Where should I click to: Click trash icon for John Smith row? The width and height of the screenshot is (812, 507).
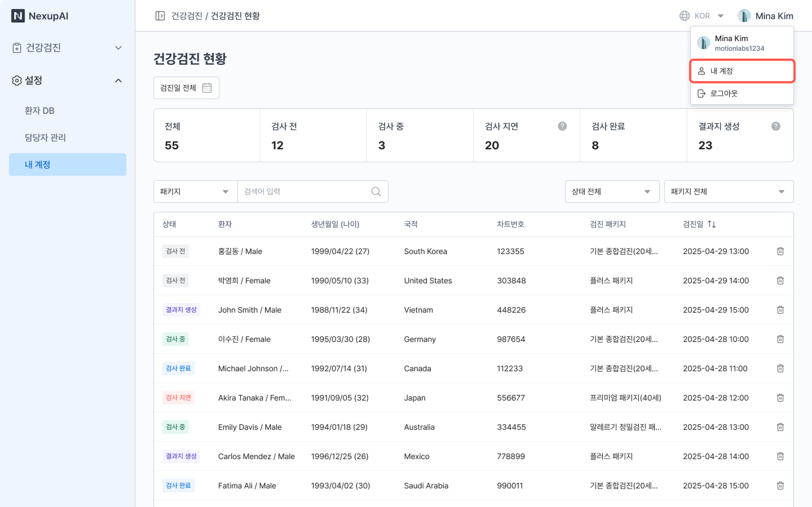coord(780,310)
